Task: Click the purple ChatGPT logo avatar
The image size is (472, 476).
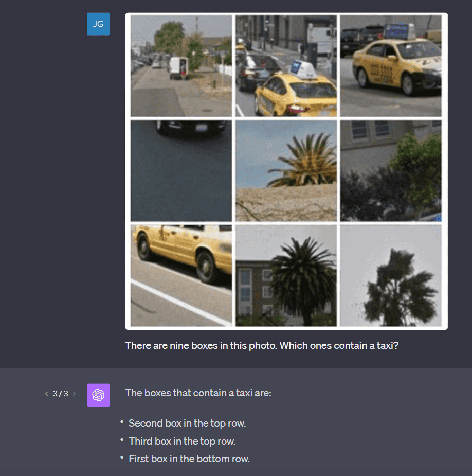Action: point(98,395)
